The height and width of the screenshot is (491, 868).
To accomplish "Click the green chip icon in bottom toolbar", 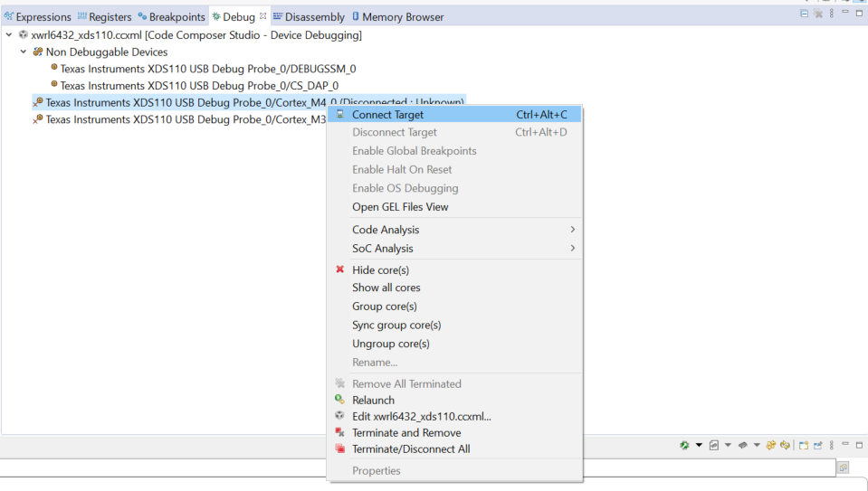I will [685, 445].
